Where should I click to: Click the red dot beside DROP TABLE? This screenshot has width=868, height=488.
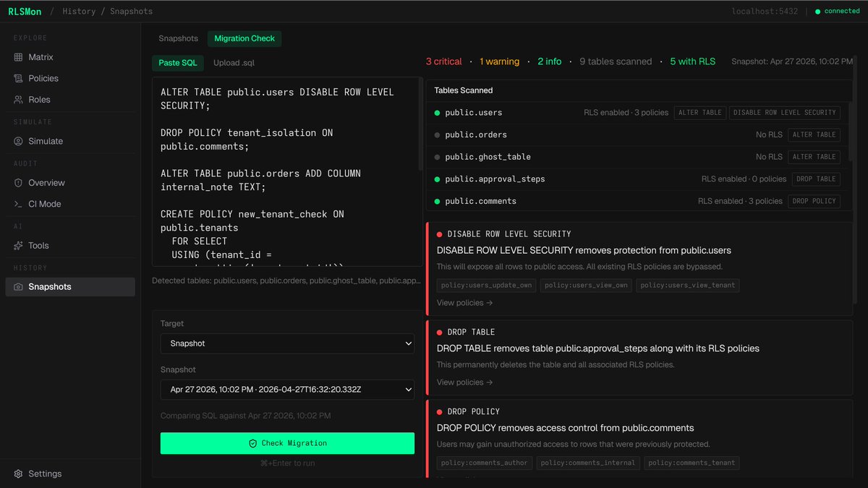click(440, 332)
